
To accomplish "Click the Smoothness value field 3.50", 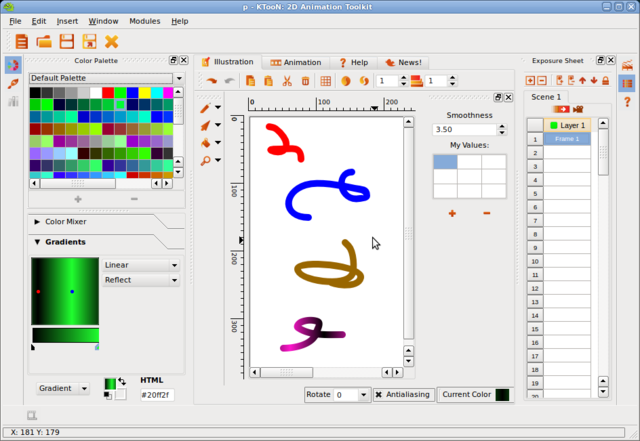I will pyautogui.click(x=464, y=129).
